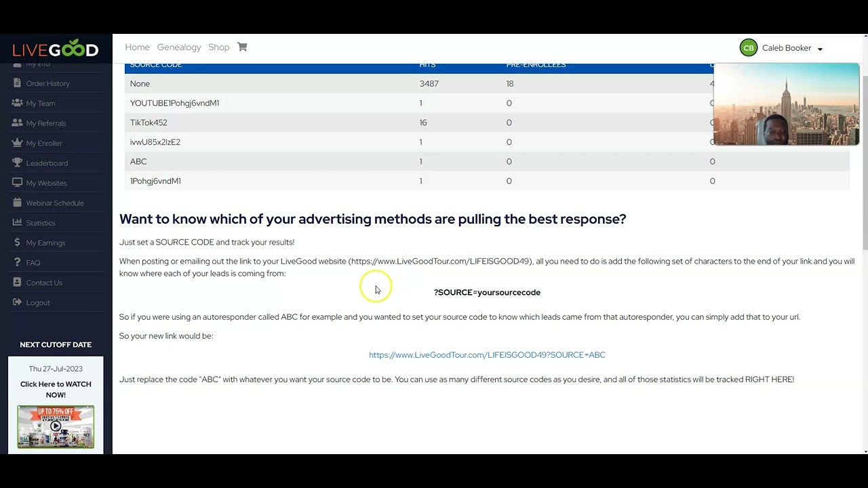
Task: Select the 'YOUTUBE1Pohgj6vndM1' source code cell
Action: [174, 103]
